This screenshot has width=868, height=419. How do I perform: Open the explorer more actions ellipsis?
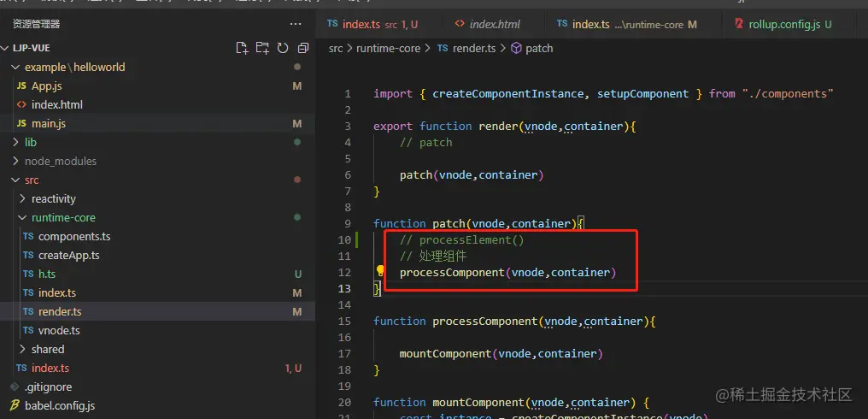pyautogui.click(x=296, y=24)
